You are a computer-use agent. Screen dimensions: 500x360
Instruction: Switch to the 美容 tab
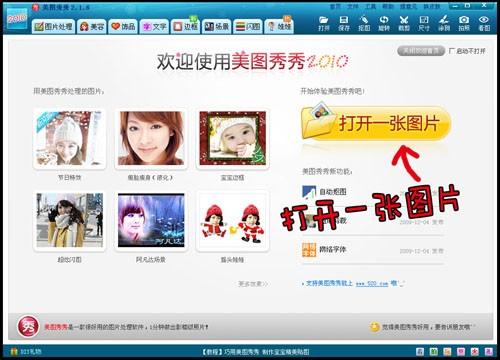tap(92, 26)
